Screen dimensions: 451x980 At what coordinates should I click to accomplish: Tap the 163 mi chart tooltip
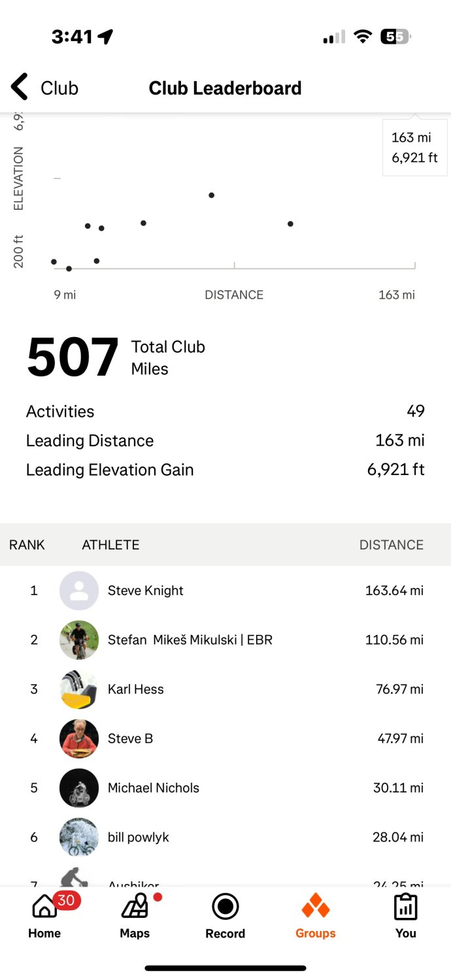pyautogui.click(x=414, y=148)
